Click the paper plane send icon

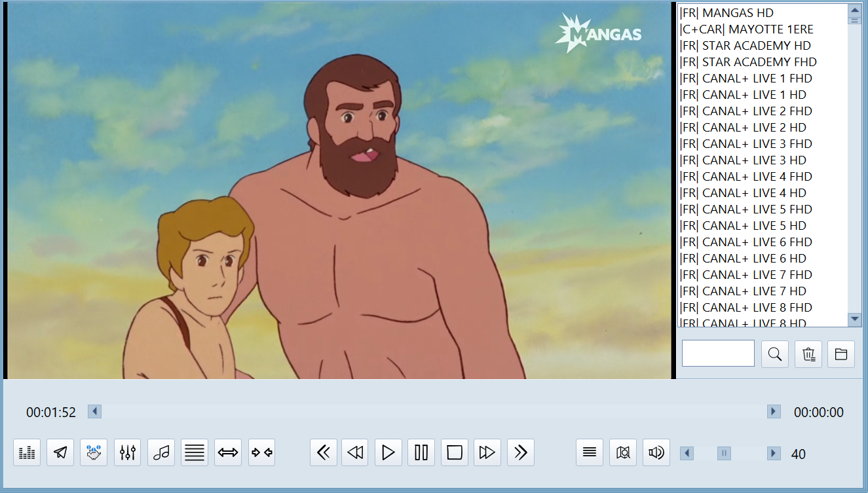[60, 452]
